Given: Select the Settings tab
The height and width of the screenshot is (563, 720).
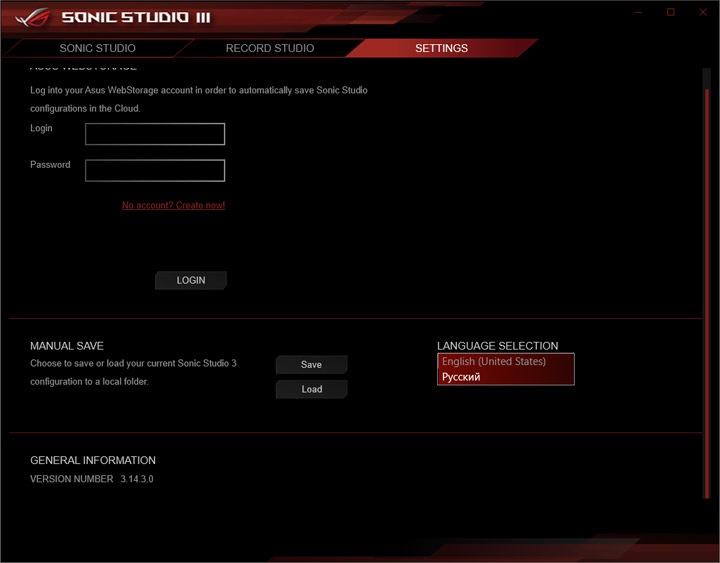Looking at the screenshot, I should click(441, 48).
